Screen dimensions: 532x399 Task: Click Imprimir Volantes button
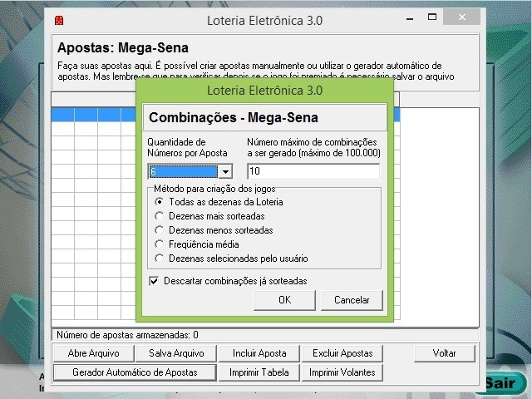pos(342,372)
